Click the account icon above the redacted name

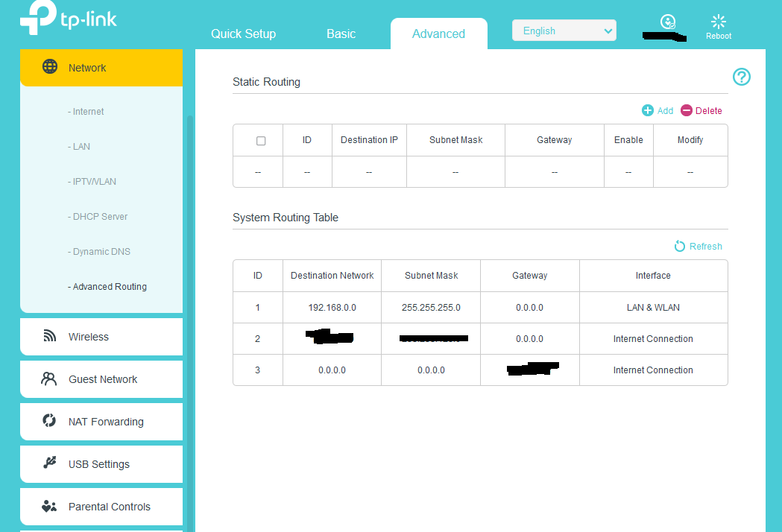667,22
